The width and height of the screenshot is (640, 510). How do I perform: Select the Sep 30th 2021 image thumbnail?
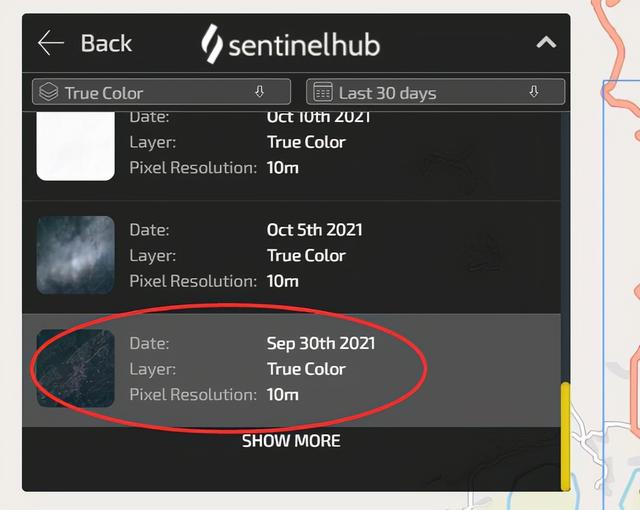coord(76,368)
